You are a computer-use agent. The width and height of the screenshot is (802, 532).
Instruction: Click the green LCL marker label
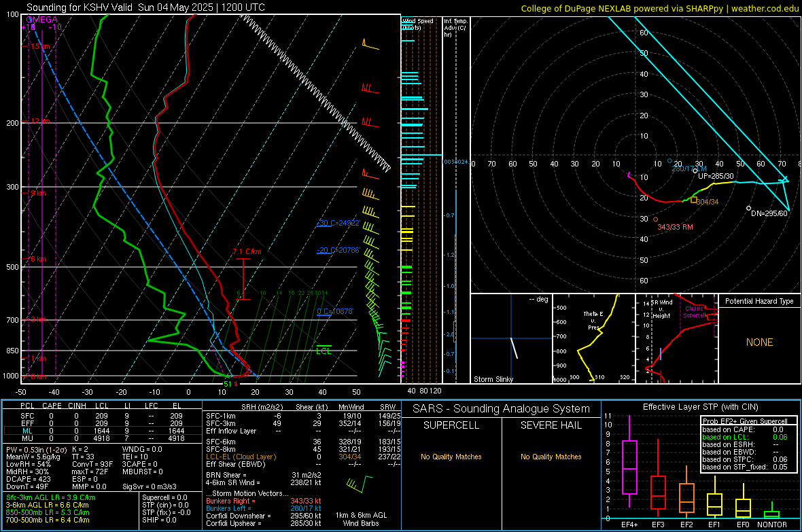click(x=324, y=351)
